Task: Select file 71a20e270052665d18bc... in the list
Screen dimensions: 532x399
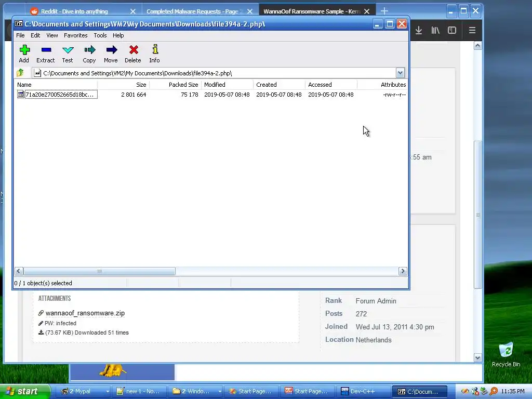Action: click(57, 95)
